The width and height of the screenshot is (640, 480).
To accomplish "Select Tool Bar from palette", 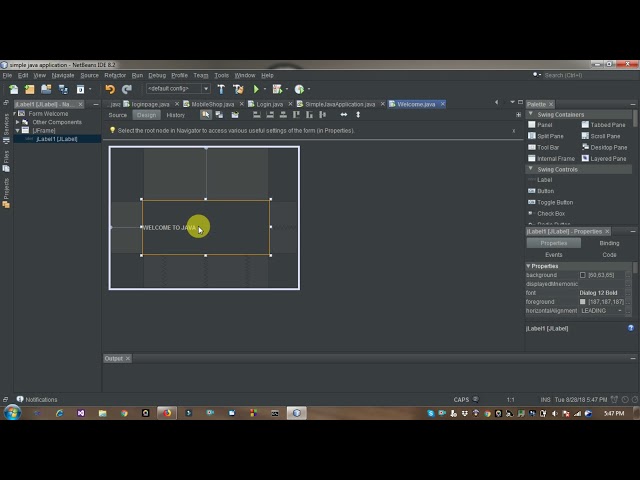I will pos(544,147).
